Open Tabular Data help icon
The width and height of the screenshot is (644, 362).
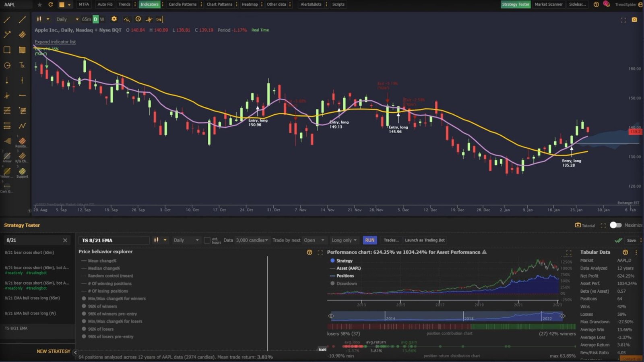point(625,252)
